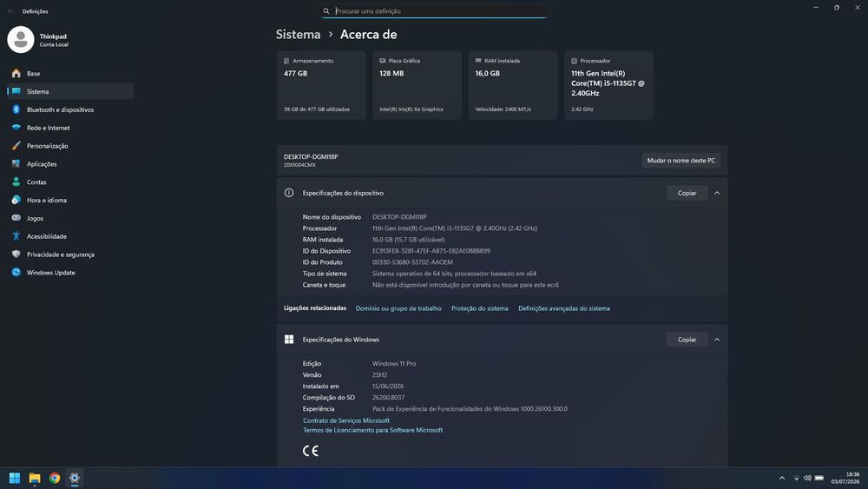868x489 pixels.
Task: Open Definições avançadas do sistema link
Action: pyautogui.click(x=564, y=308)
